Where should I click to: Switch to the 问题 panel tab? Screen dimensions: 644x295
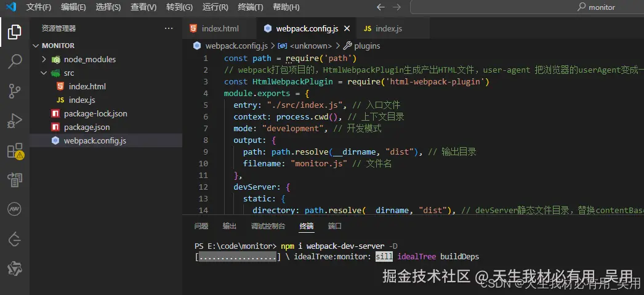click(x=201, y=226)
